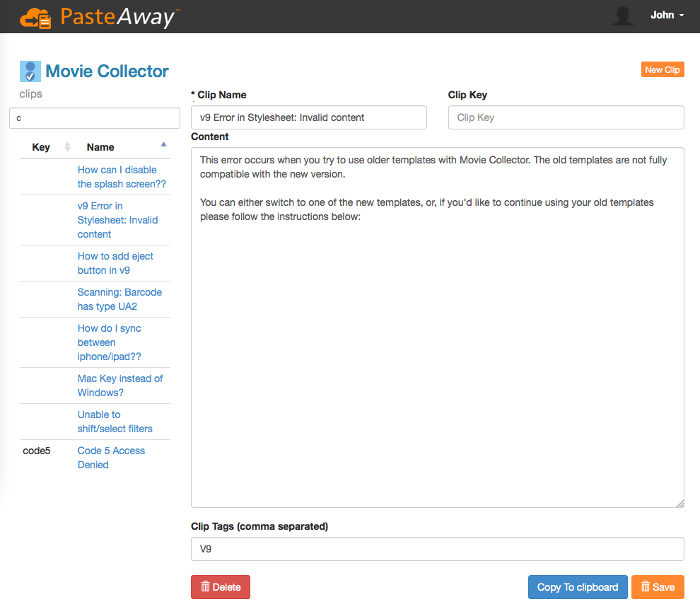The image size is (700, 614).
Task: Open the John user dropdown menu
Action: (x=667, y=15)
